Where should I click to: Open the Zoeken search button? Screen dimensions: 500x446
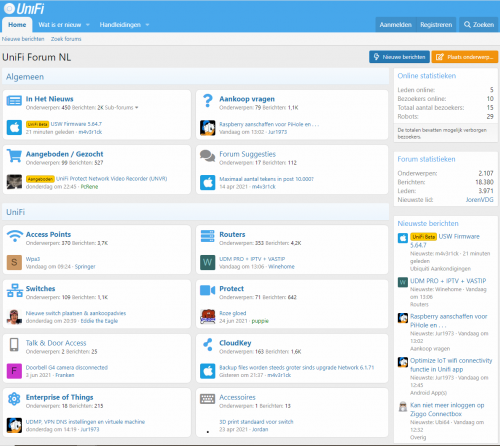tap(479, 25)
